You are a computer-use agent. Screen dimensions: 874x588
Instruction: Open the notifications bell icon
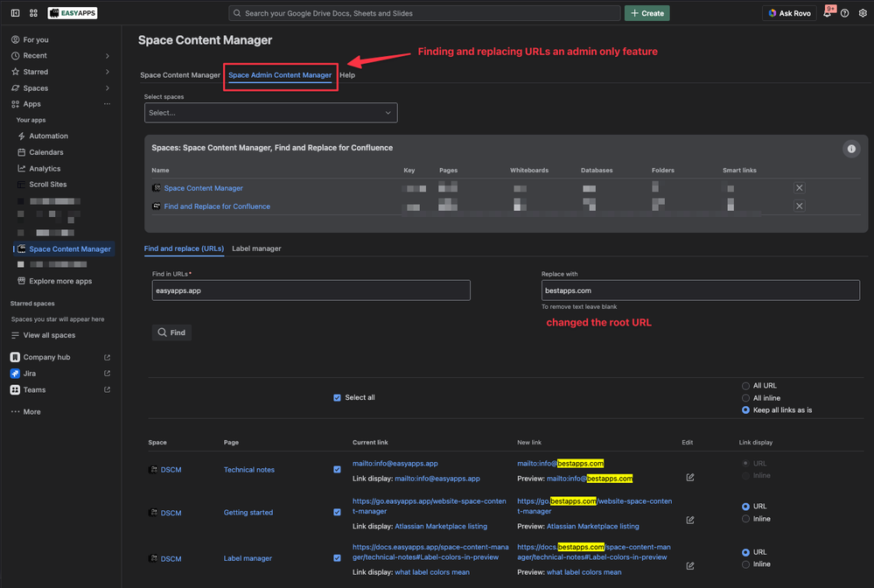pyautogui.click(x=827, y=13)
